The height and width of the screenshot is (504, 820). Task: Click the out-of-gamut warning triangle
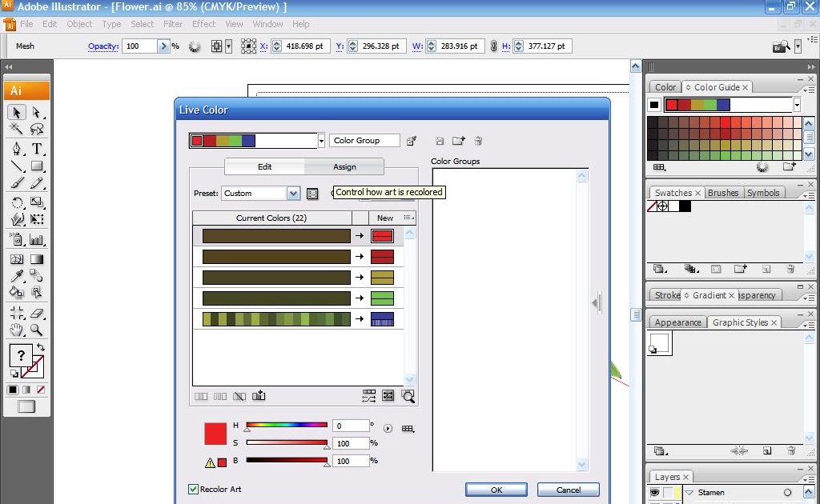pos(210,462)
